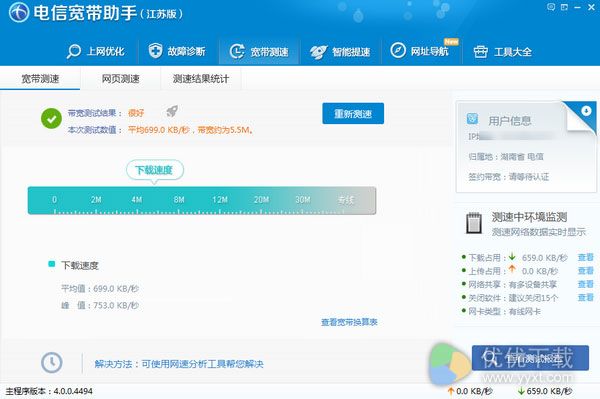
Task: Close the broadband assistant window
Action: pos(591,7)
